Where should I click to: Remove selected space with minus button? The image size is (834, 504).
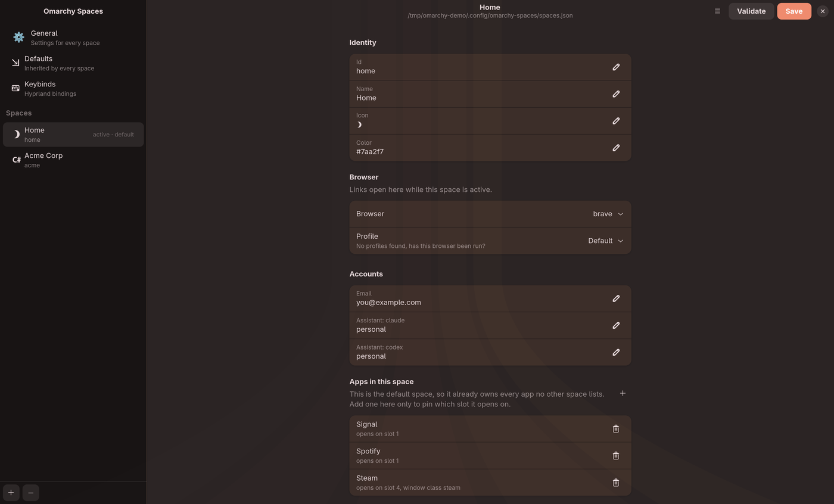[x=31, y=493]
